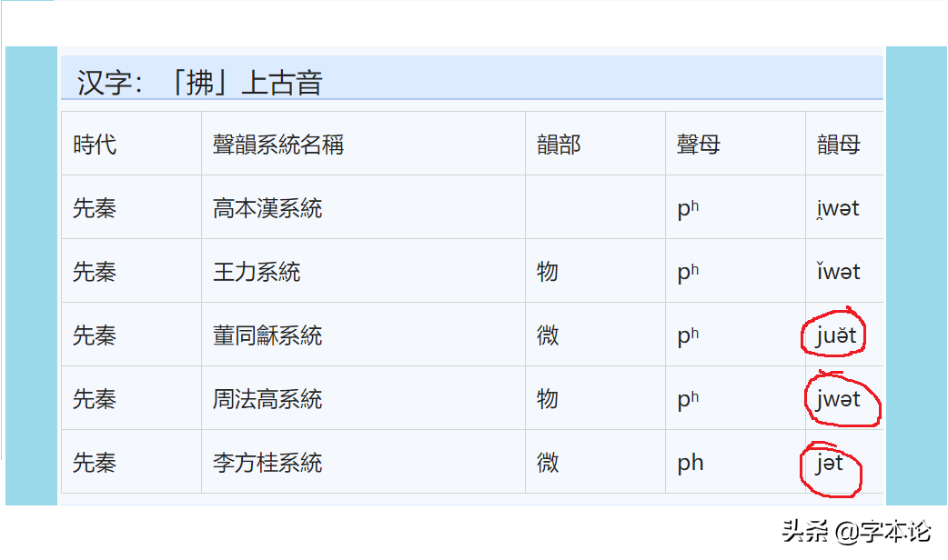Image resolution: width=948 pixels, height=560 pixels.
Task: Click the 韻部 column header
Action: click(559, 145)
